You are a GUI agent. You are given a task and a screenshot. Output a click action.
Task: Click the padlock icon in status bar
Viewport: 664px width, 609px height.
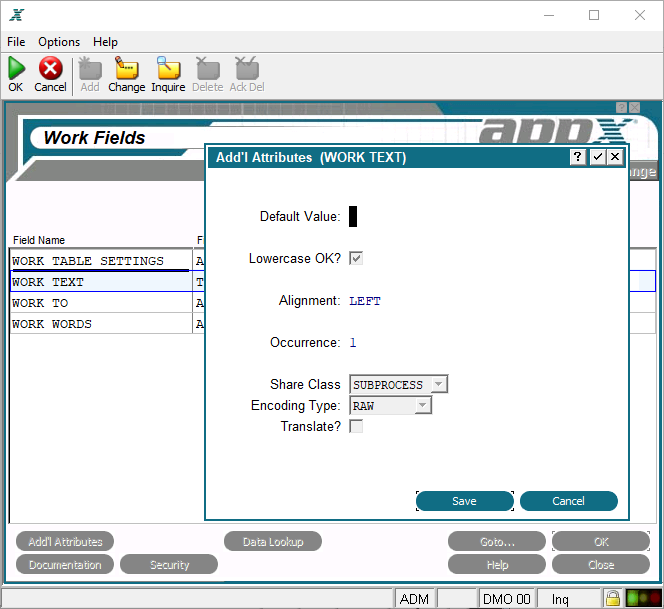[x=612, y=598]
